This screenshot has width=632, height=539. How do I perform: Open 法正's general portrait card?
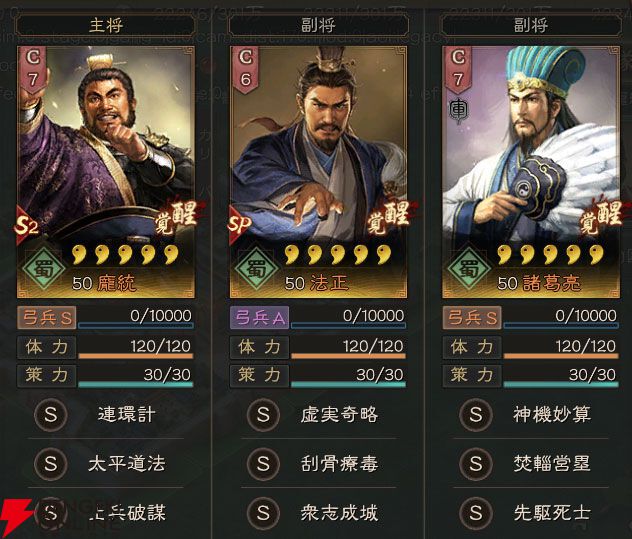(x=318, y=172)
